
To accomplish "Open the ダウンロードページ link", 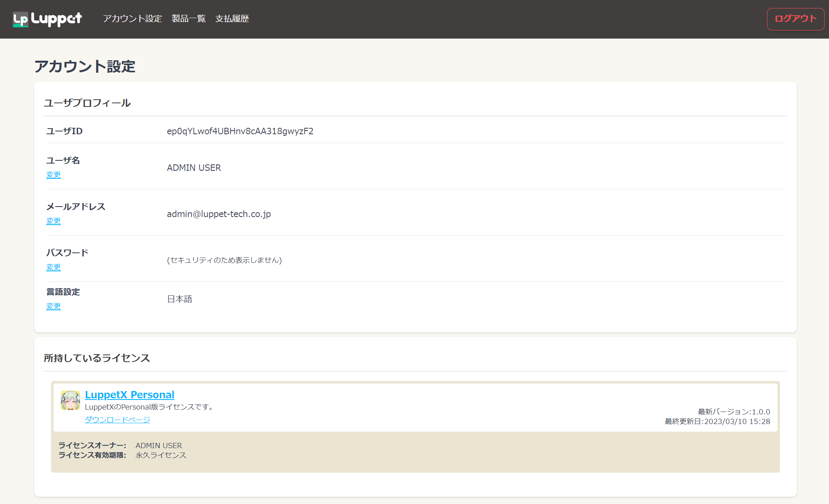I will tap(117, 420).
